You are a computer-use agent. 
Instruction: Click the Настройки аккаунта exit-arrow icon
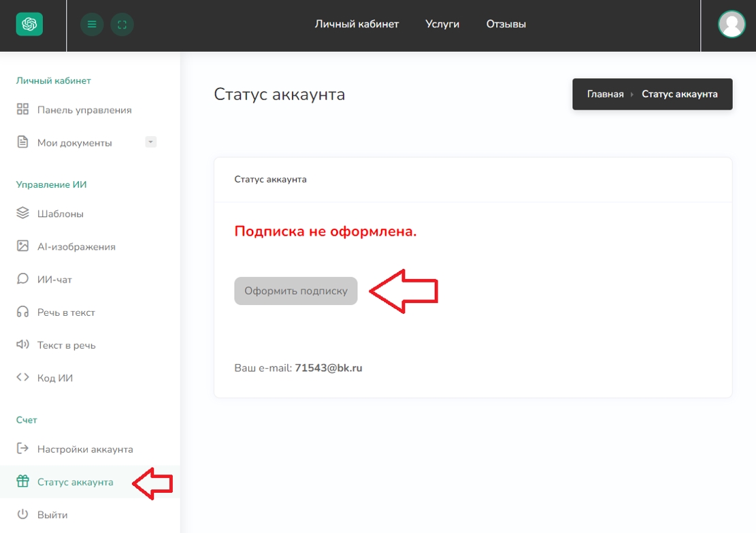(x=22, y=448)
